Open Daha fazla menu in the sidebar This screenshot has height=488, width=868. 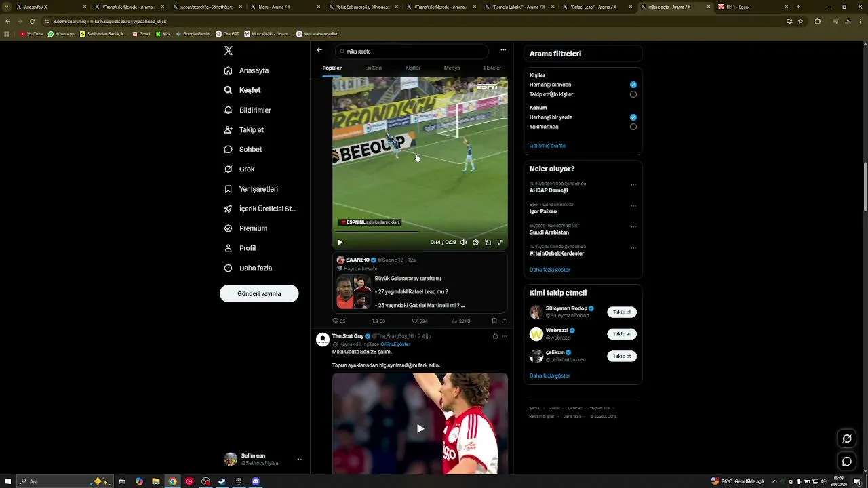click(248, 268)
